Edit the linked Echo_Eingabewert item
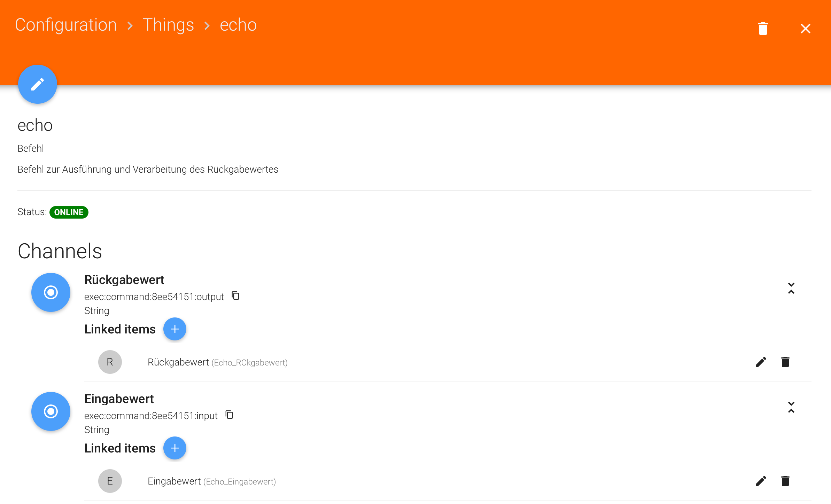 point(761,481)
